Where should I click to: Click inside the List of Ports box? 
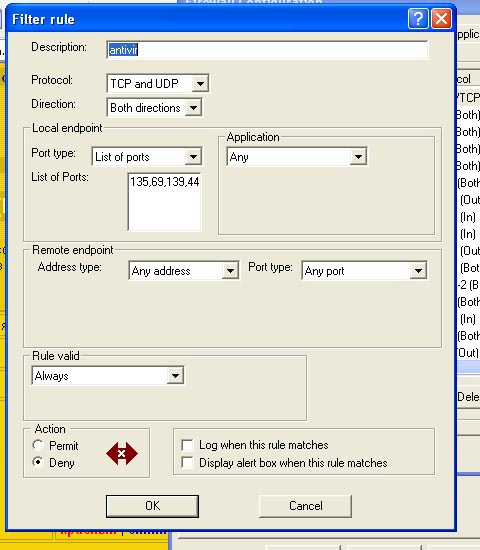pos(165,201)
